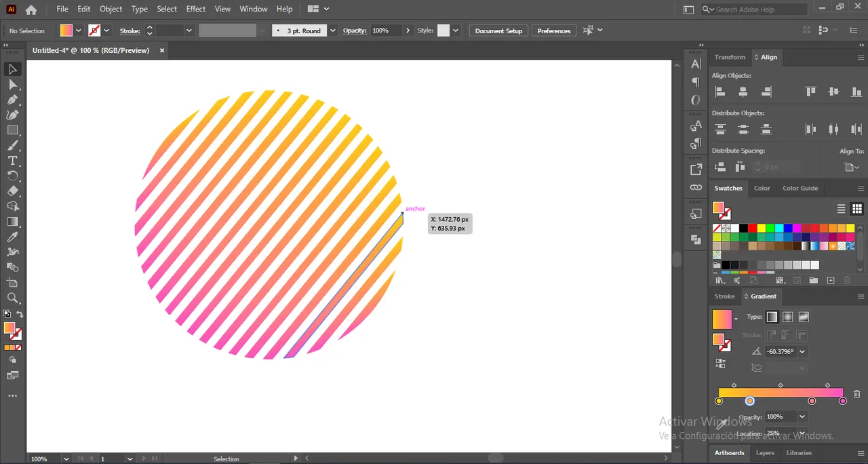Choose the Rotate tool
The height and width of the screenshot is (464, 868).
point(12,176)
